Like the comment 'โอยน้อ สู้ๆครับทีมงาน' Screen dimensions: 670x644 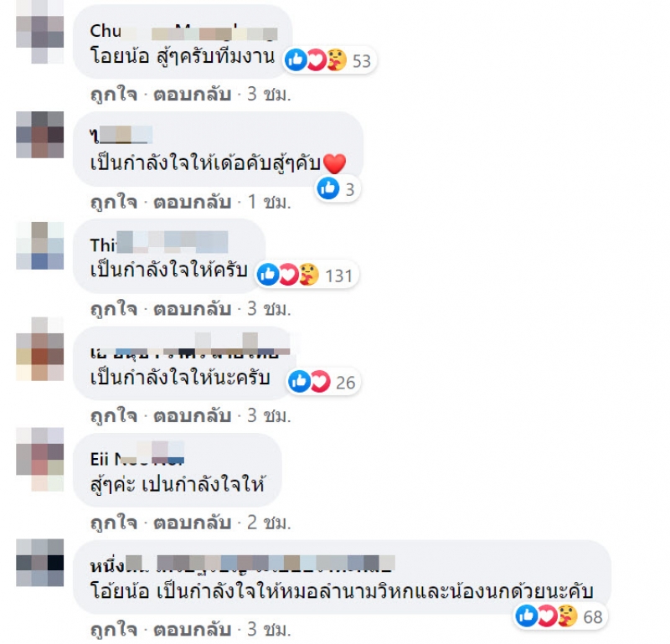(x=114, y=95)
